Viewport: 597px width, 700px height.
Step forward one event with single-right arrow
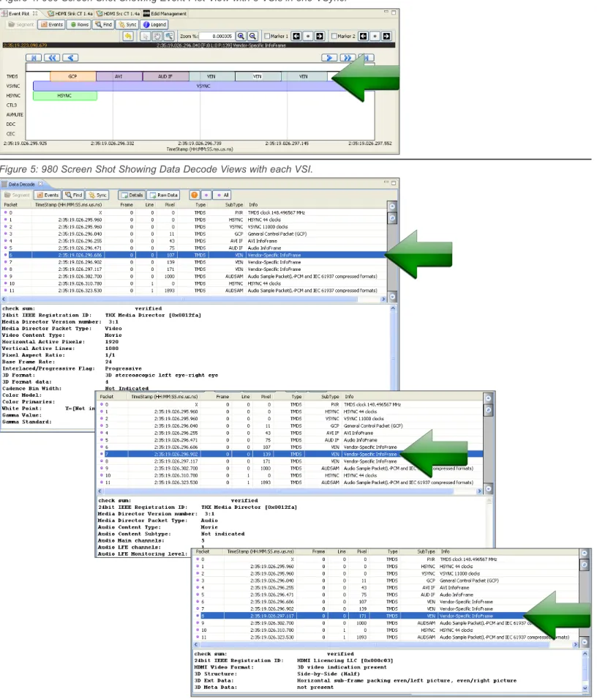click(329, 58)
